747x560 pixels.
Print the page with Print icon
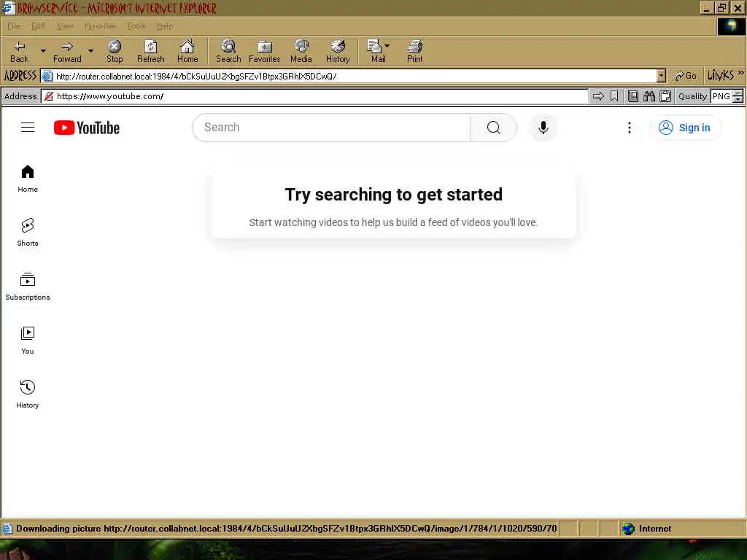coord(414,52)
